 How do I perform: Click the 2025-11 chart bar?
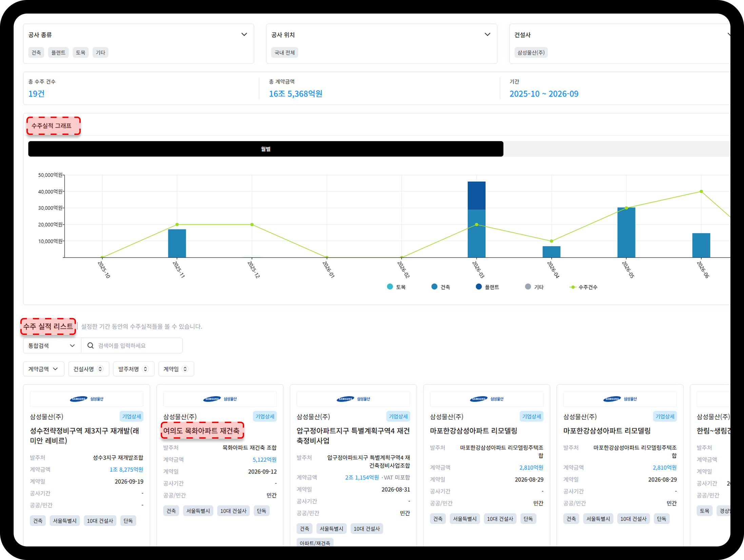point(177,243)
